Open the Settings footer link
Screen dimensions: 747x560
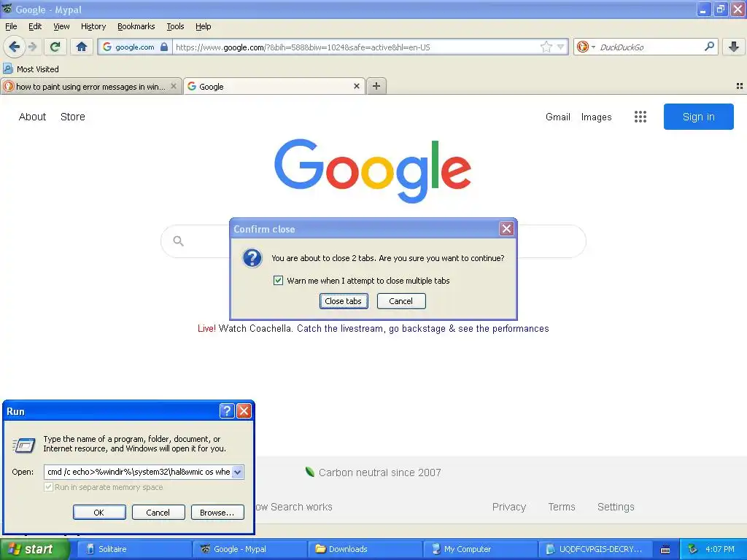[x=616, y=507]
